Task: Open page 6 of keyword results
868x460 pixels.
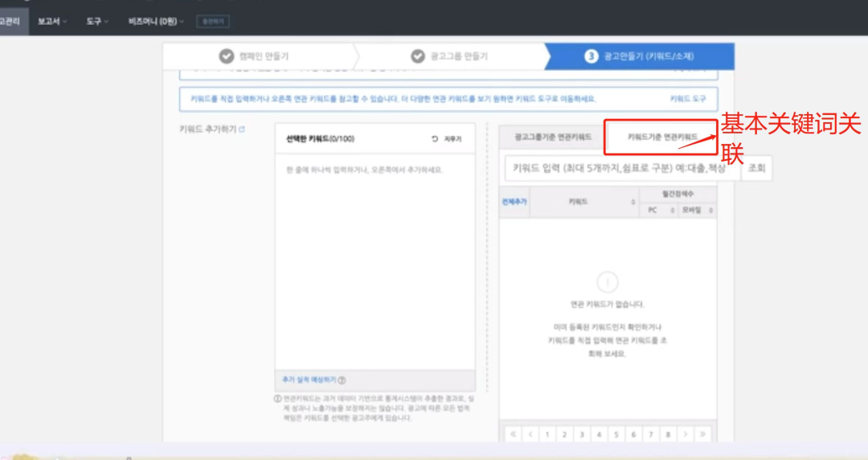Action: click(x=633, y=434)
